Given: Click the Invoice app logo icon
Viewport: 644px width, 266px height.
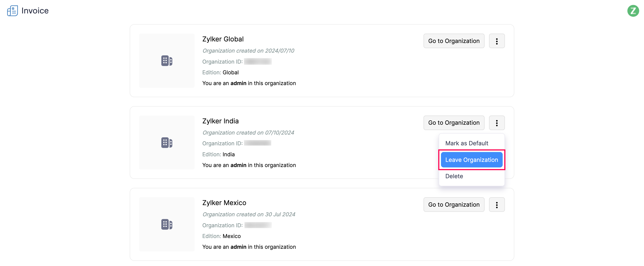Looking at the screenshot, I should pyautogui.click(x=12, y=11).
